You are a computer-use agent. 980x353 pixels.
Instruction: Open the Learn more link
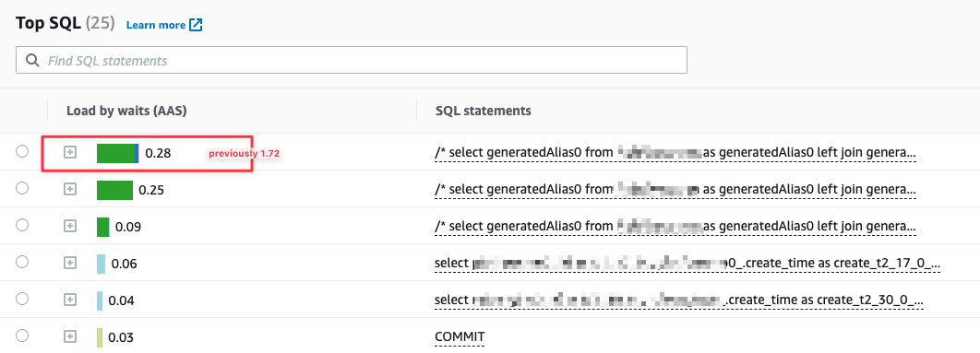click(156, 25)
